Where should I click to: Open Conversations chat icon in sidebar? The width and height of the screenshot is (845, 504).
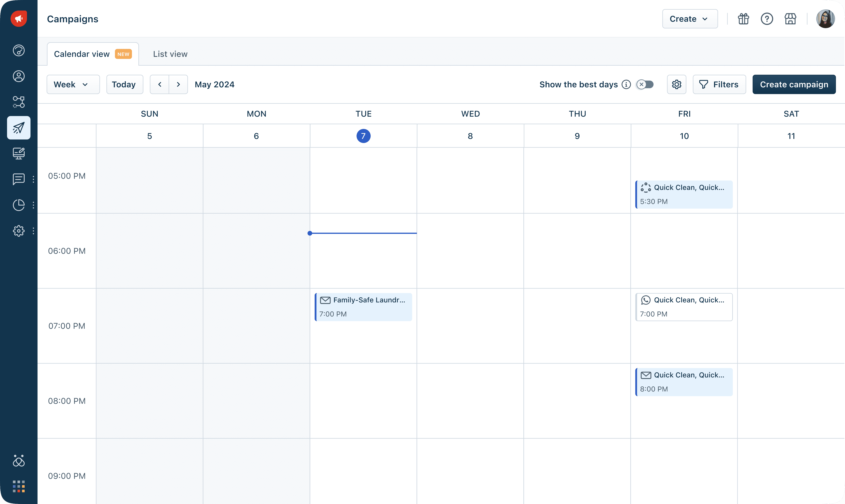click(19, 179)
